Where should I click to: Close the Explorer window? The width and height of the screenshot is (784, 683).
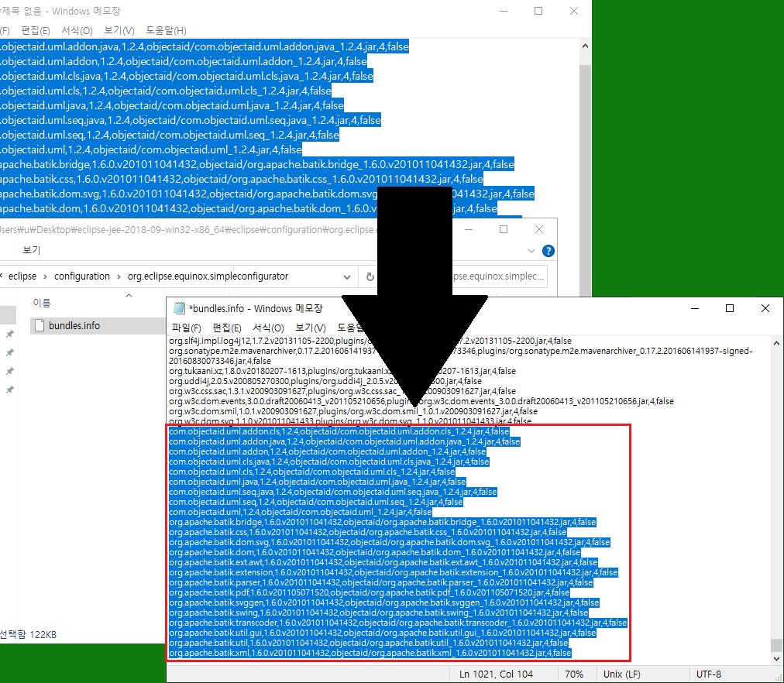pyautogui.click(x=539, y=229)
